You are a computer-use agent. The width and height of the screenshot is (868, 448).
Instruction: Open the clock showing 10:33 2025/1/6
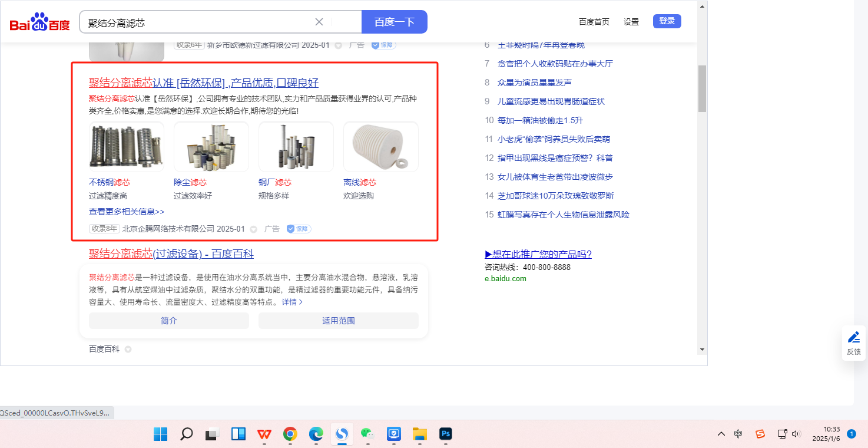(826, 434)
